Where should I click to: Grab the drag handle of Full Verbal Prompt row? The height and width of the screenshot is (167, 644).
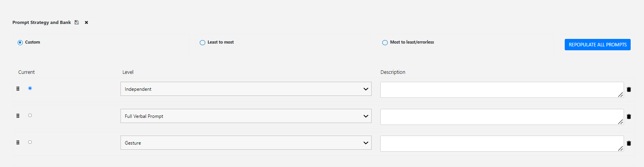coord(18,116)
